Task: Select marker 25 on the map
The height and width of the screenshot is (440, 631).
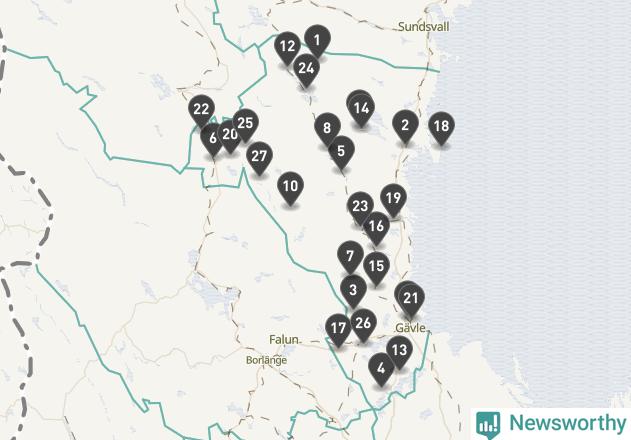Action: [x=245, y=123]
